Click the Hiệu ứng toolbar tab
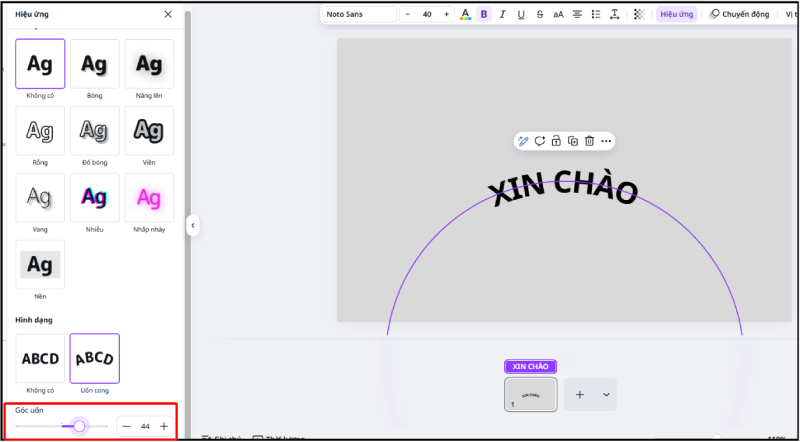 677,15
